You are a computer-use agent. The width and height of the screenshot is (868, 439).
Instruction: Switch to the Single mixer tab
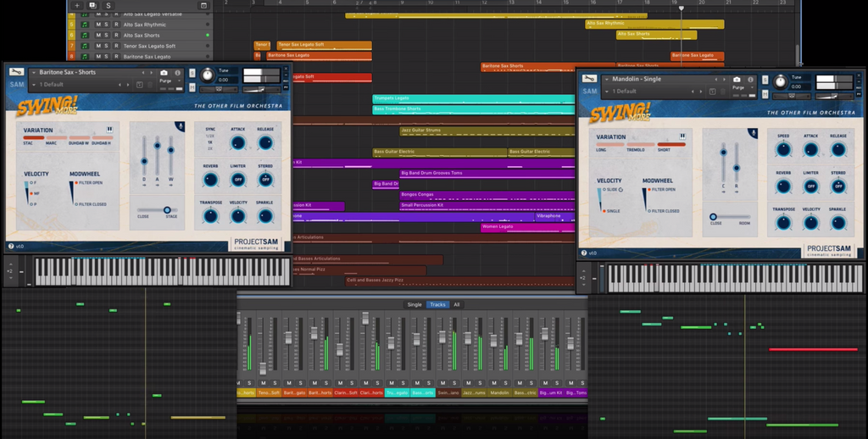pos(415,304)
